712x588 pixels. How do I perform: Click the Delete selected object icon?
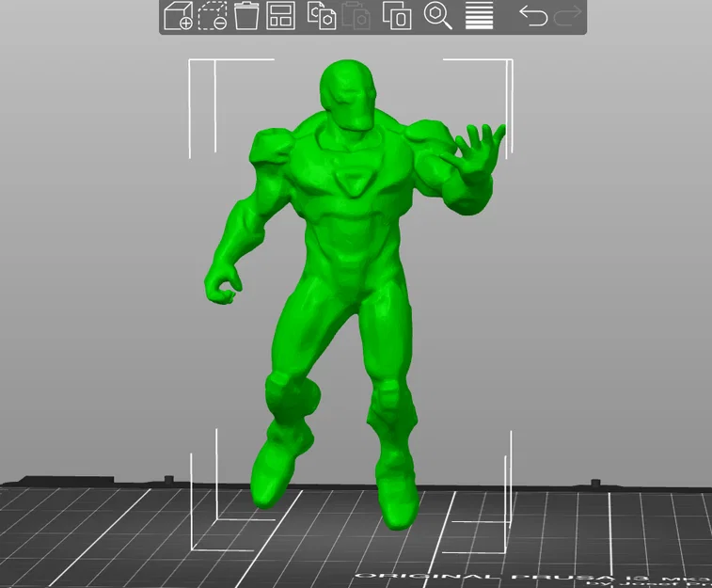point(213,16)
